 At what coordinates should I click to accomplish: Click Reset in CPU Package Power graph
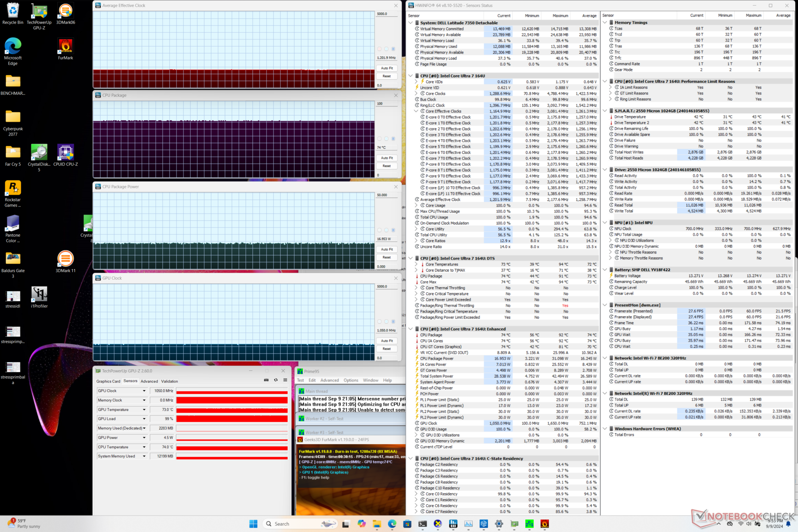(x=387, y=257)
